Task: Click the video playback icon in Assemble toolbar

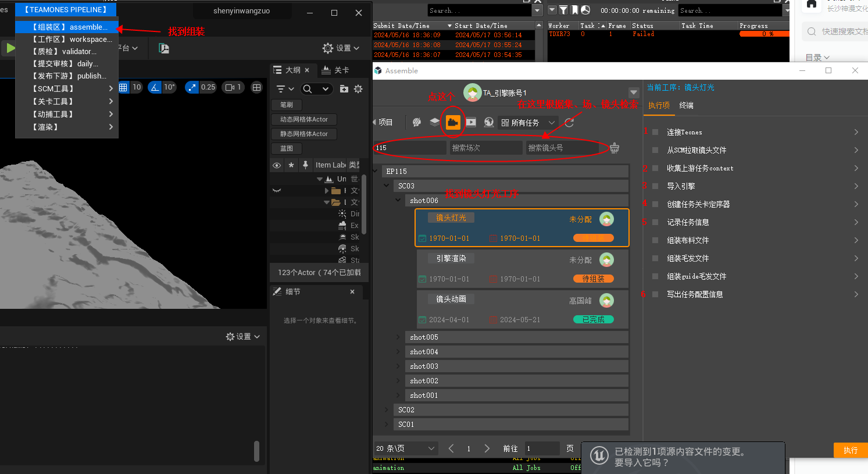Action: [x=471, y=122]
